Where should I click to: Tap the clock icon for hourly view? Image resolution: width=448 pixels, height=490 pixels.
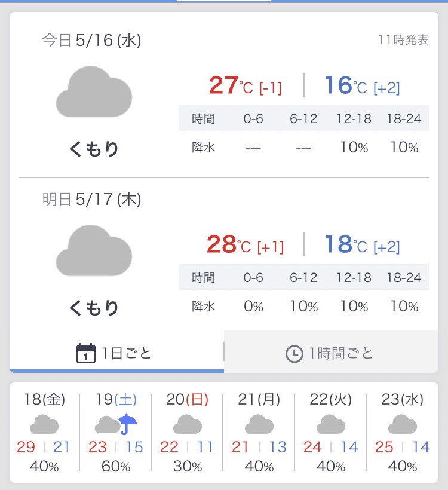click(x=294, y=354)
